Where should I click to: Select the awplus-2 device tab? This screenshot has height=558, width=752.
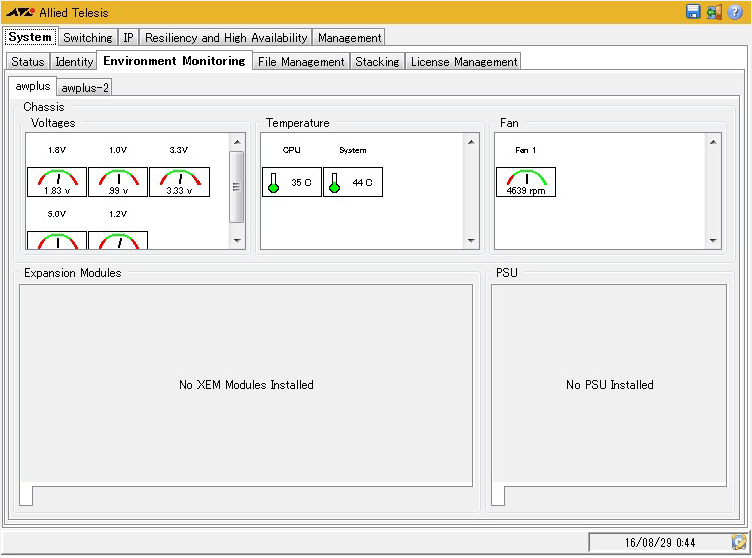[85, 88]
